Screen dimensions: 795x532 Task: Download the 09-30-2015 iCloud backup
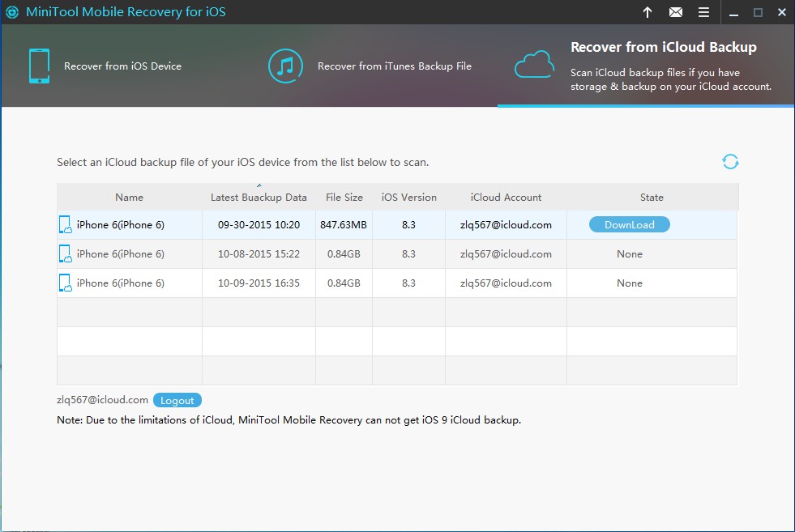coord(629,224)
